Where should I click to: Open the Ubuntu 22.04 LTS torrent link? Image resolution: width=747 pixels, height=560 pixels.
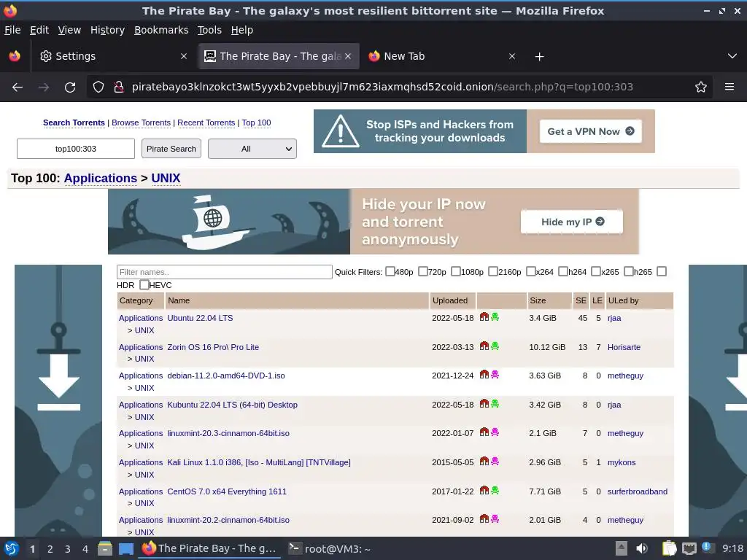(x=200, y=318)
